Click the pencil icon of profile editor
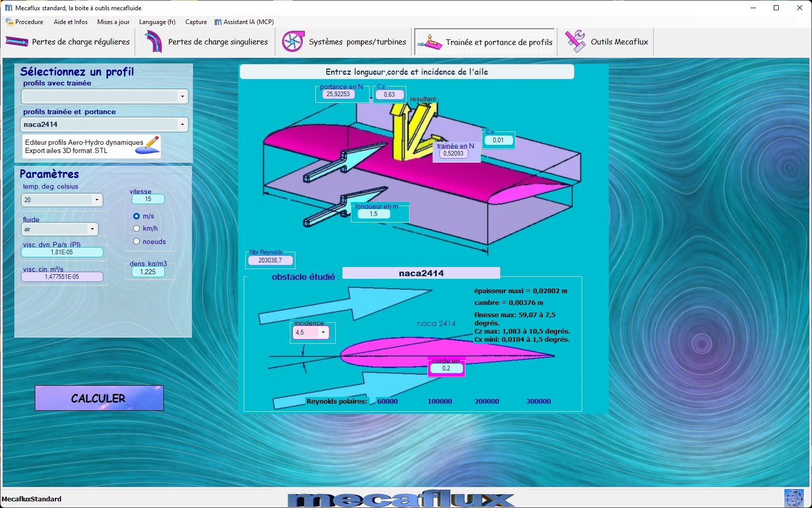812x508 pixels. coord(148,145)
